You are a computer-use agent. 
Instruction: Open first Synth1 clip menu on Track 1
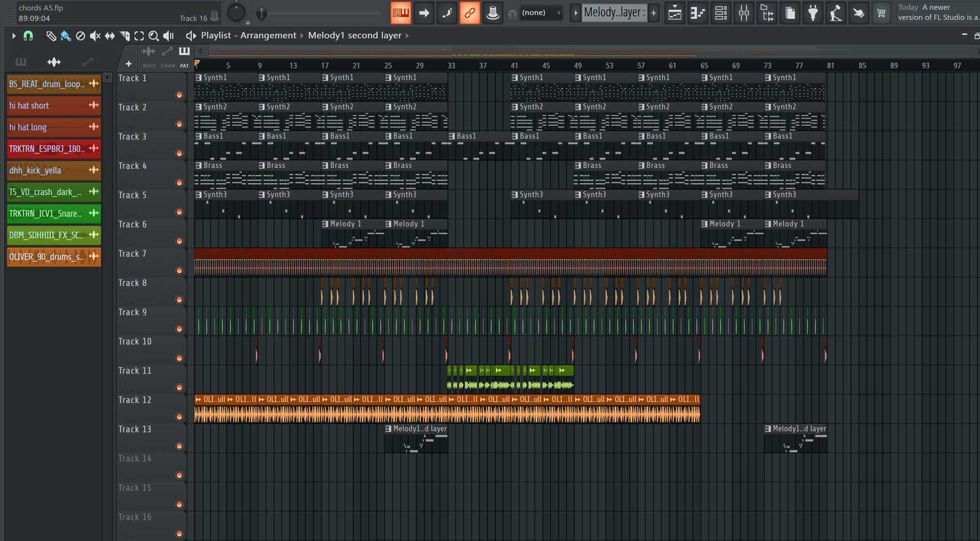pos(198,78)
